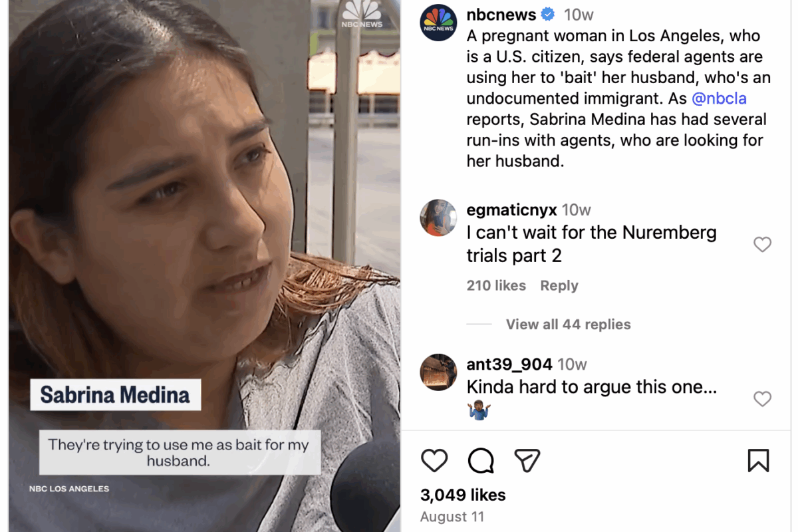Image resolution: width=798 pixels, height=532 pixels.
Task: Click the blue verified badge next to nbcnews
Action: (x=548, y=14)
